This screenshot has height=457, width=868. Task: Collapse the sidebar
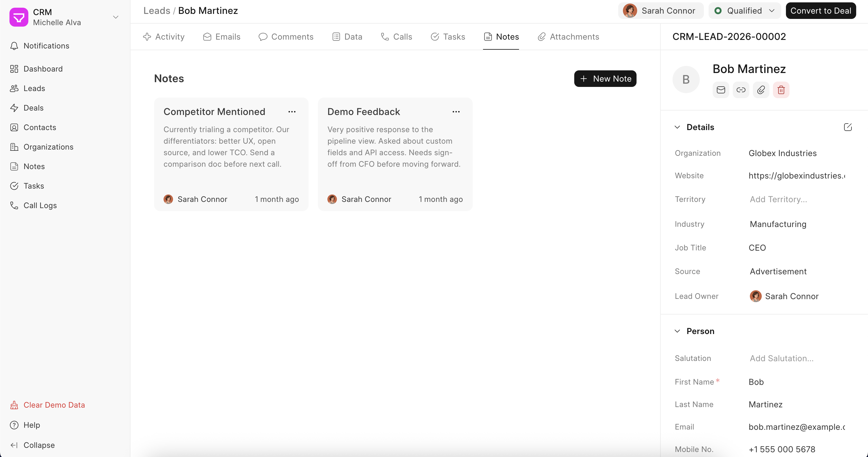click(x=39, y=445)
